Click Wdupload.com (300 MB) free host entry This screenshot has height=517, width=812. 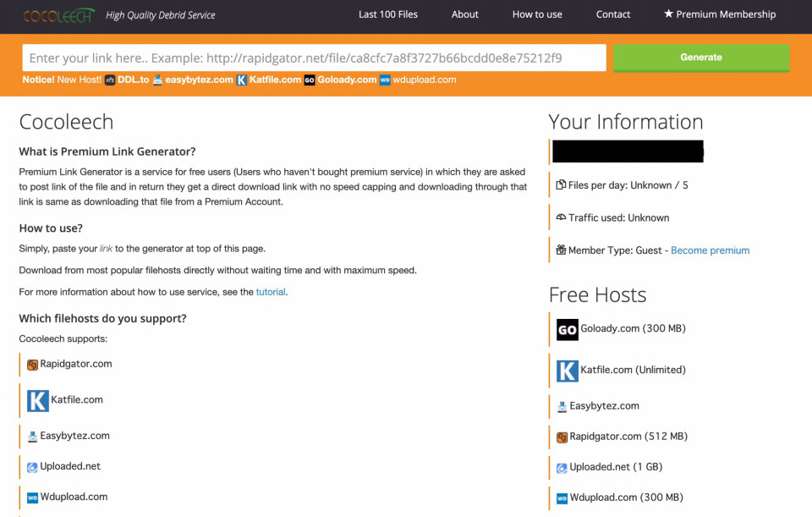coord(626,498)
